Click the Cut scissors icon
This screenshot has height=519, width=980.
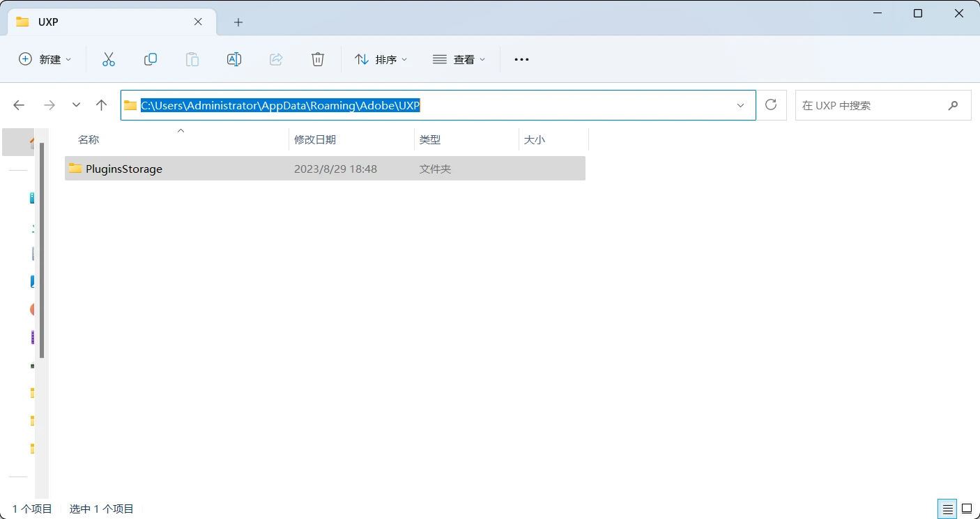point(108,59)
